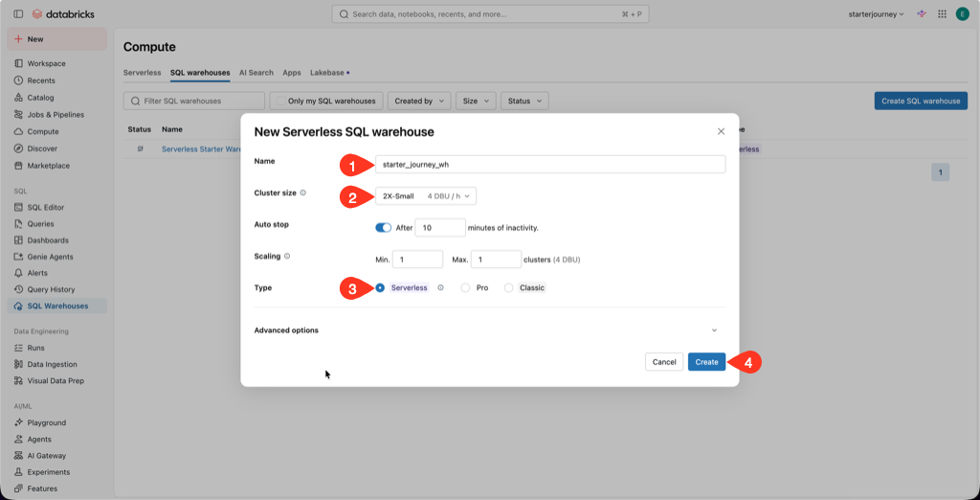Image resolution: width=980 pixels, height=500 pixels.
Task: Select SQL Warehouses in sidebar
Action: [56, 306]
